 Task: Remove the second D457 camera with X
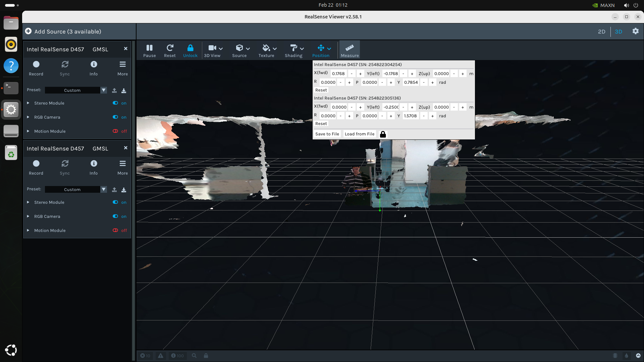[x=125, y=148]
